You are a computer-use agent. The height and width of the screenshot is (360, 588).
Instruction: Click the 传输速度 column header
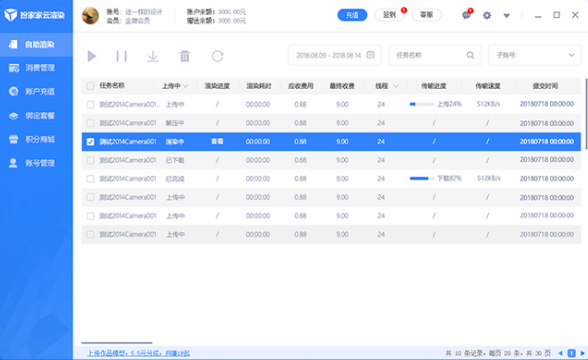coord(488,86)
